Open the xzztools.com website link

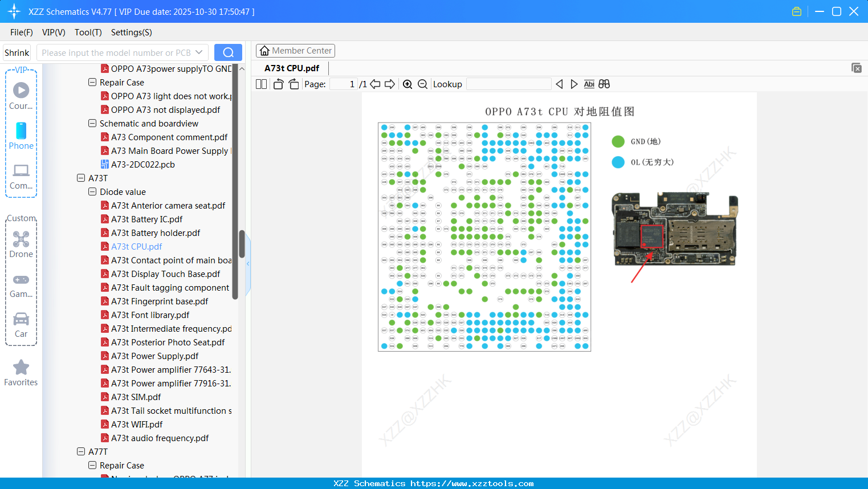click(472, 483)
